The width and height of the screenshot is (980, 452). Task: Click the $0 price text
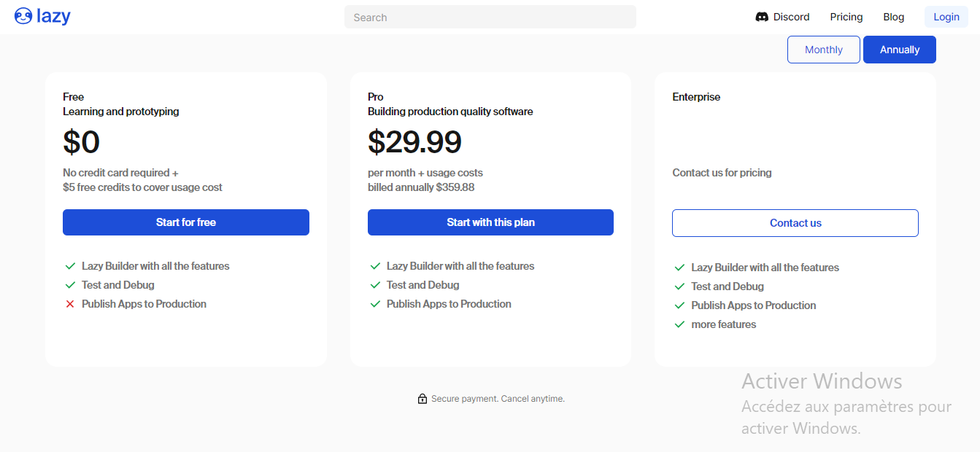[x=81, y=142]
